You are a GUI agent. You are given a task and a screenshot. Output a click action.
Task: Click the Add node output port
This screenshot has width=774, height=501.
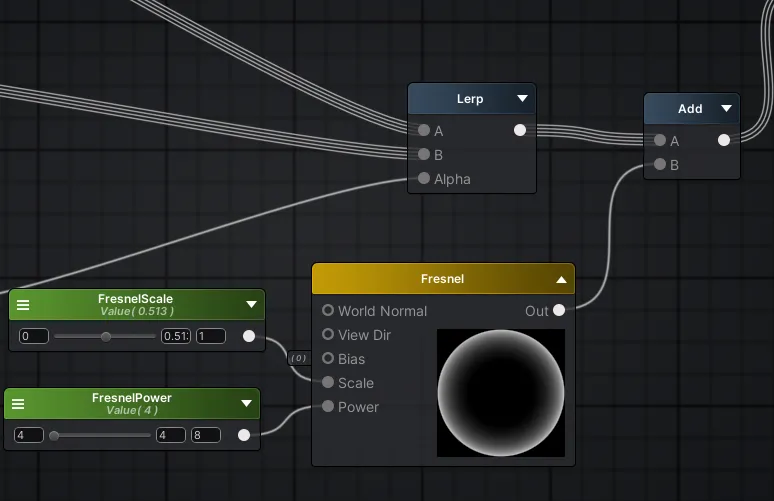[724, 140]
